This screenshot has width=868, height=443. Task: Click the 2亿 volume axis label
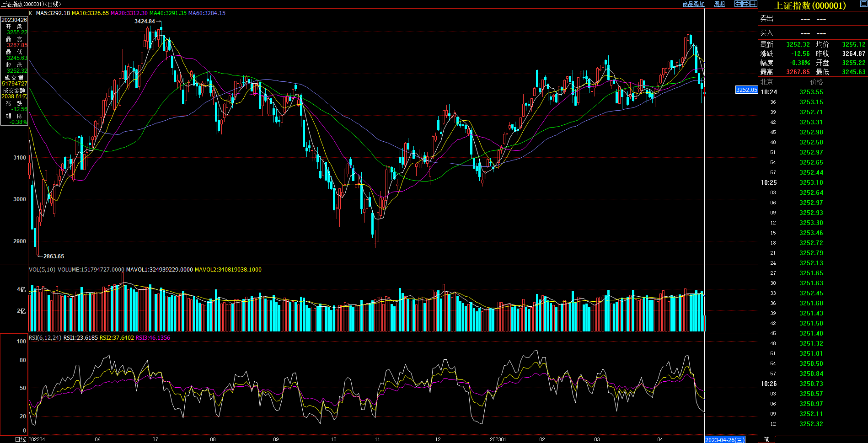click(x=21, y=311)
